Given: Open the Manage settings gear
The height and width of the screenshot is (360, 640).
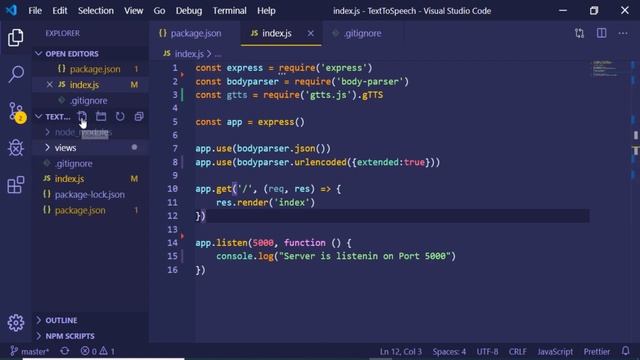Looking at the screenshot, I should coord(16,323).
